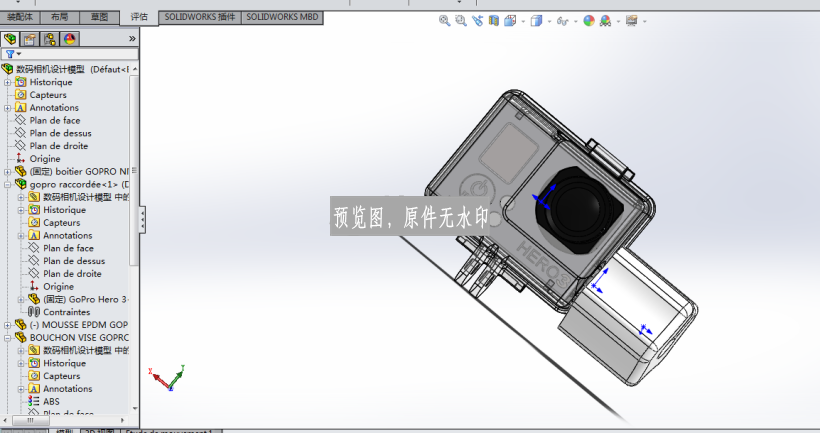Click the MOUSSE EPDM GOP component icon
Image resolution: width=820 pixels, height=433 pixels.
pos(21,324)
